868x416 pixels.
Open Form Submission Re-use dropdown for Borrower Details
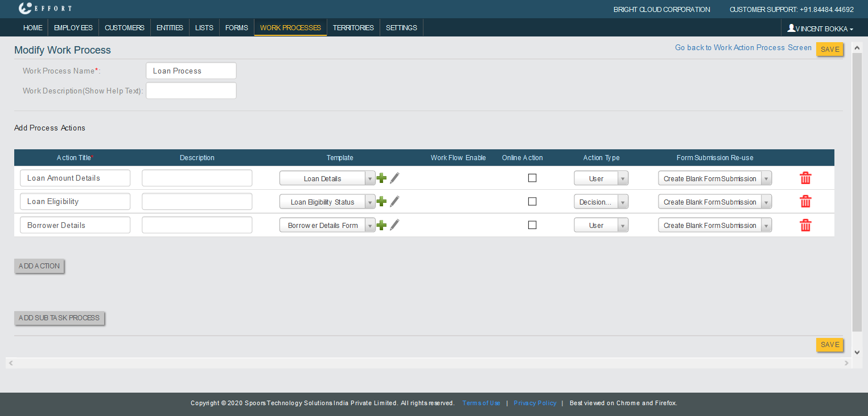(x=714, y=226)
